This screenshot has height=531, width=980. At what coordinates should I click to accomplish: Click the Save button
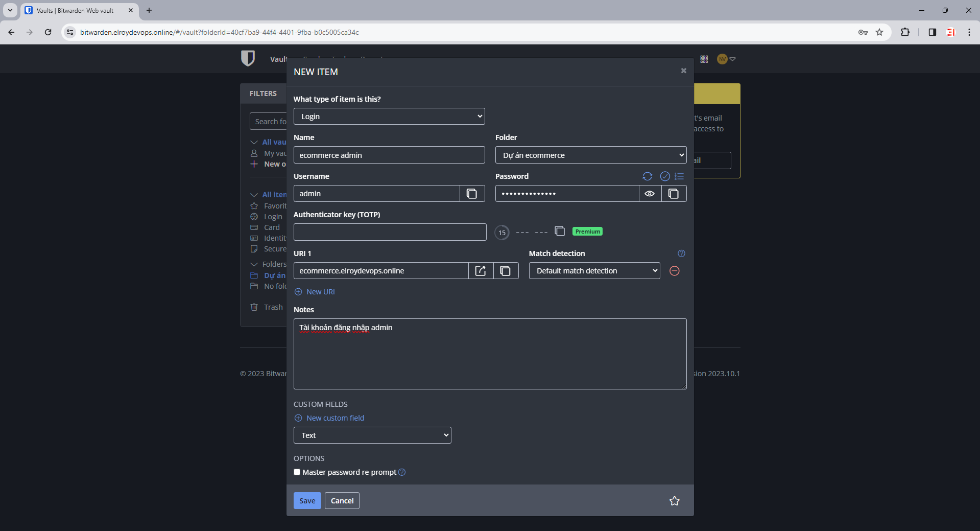click(307, 501)
